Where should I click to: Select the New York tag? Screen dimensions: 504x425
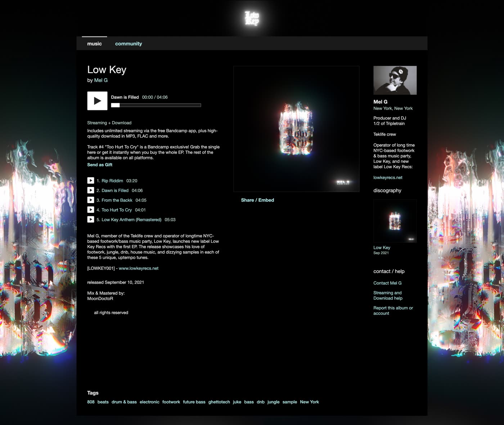pos(309,402)
